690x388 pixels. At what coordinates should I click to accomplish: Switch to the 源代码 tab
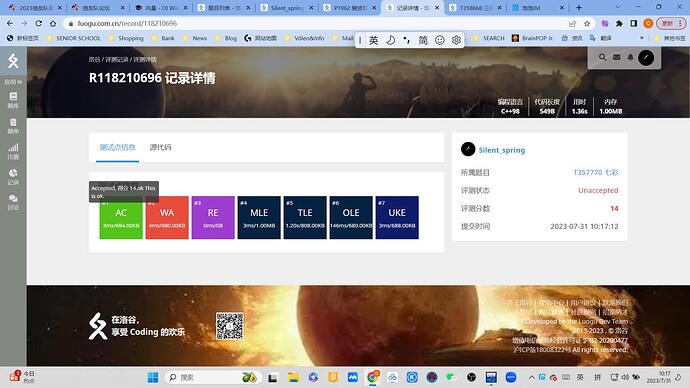[161, 147]
